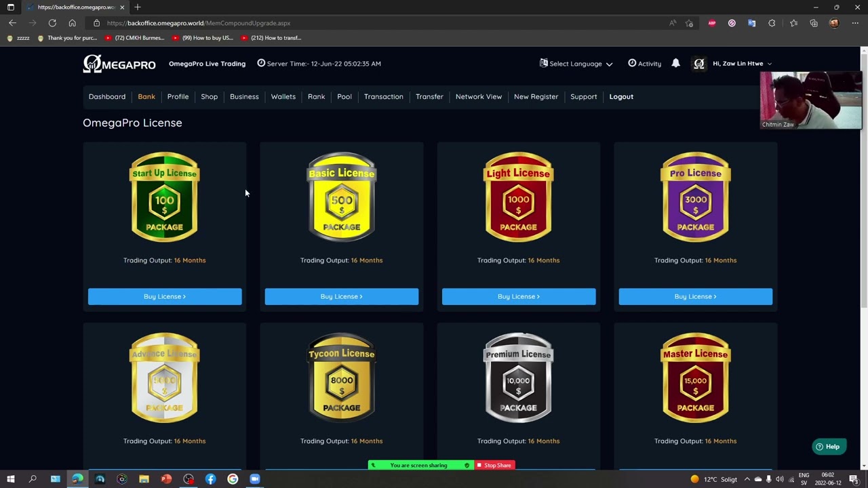
Task: Open the Business menu item
Action: [x=244, y=96]
